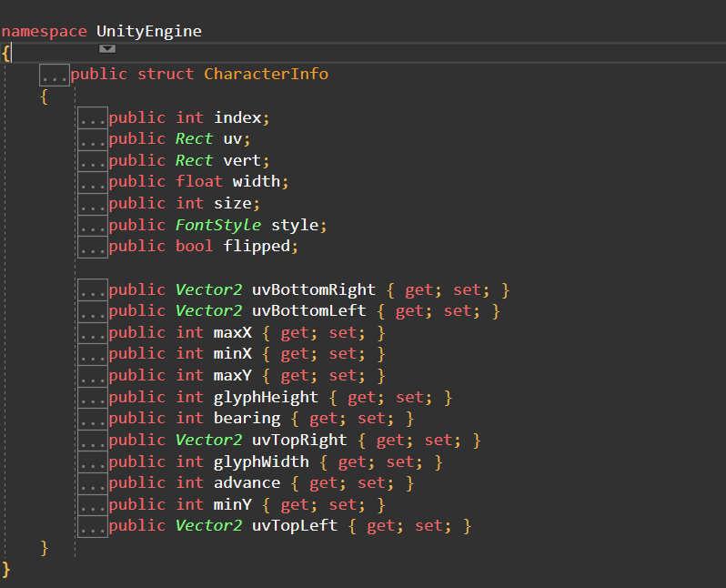Click the 'glyphWidth' property name

click(261, 462)
